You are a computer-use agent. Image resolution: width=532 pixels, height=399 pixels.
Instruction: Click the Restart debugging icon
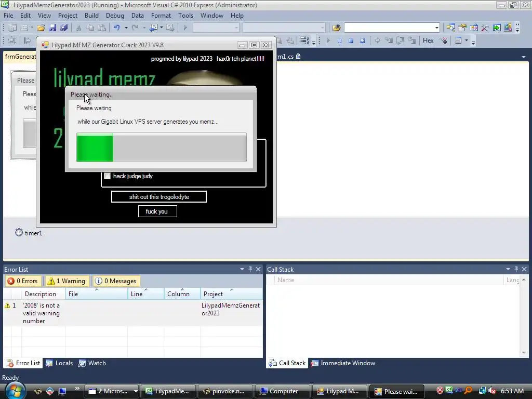(362, 41)
